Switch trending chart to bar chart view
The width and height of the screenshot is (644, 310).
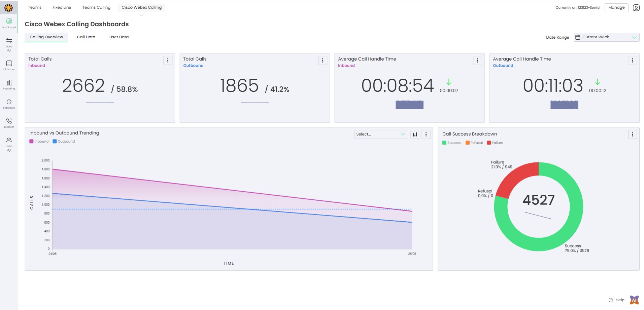coord(415,134)
